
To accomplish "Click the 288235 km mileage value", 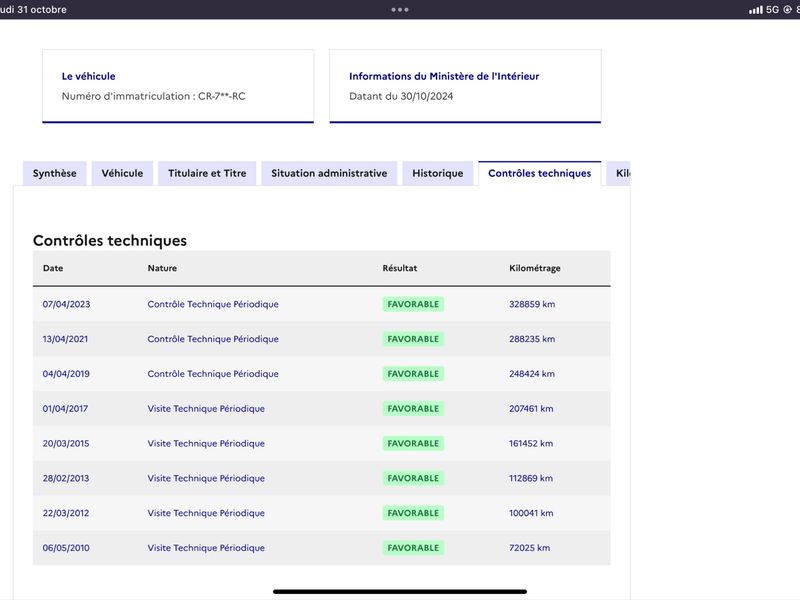I will 532,339.
